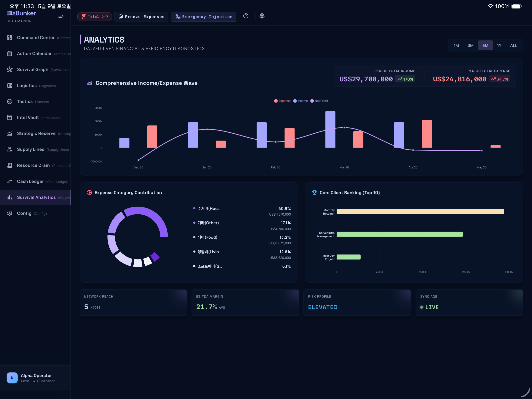Toggle Income series in chart legend
This screenshot has height=399, width=532.
[300, 101]
